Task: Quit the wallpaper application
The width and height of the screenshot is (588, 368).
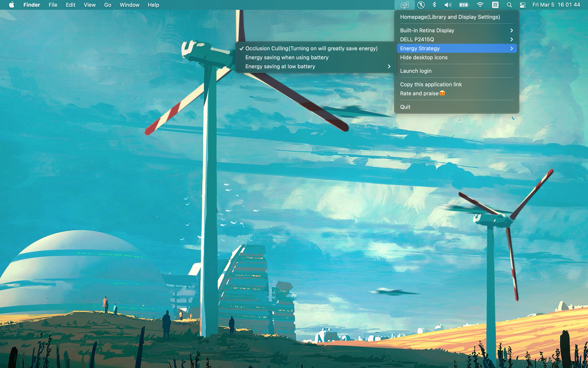Action: (x=457, y=107)
